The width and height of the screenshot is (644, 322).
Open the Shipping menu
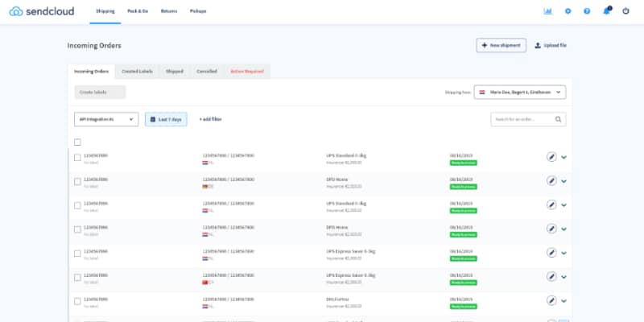[x=105, y=11]
